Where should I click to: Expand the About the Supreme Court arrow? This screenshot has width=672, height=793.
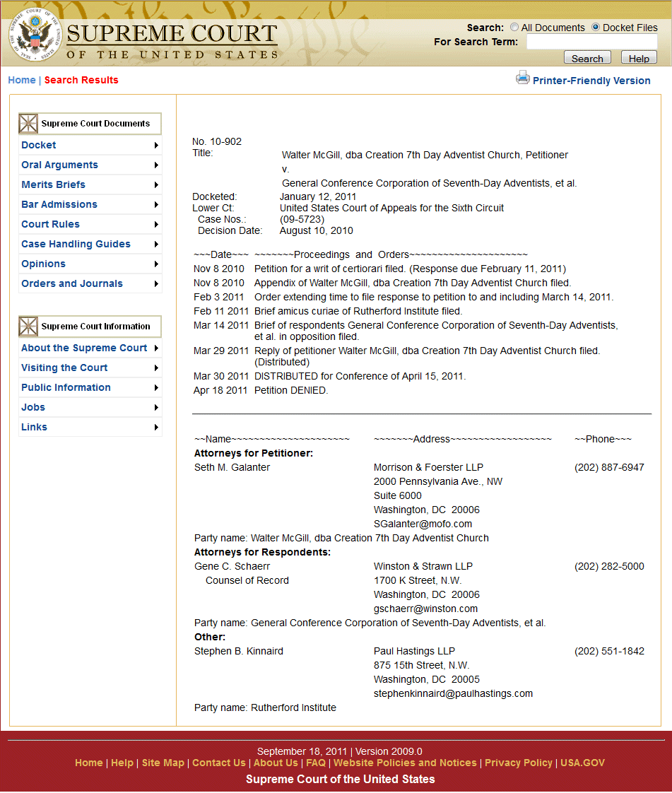(156, 348)
